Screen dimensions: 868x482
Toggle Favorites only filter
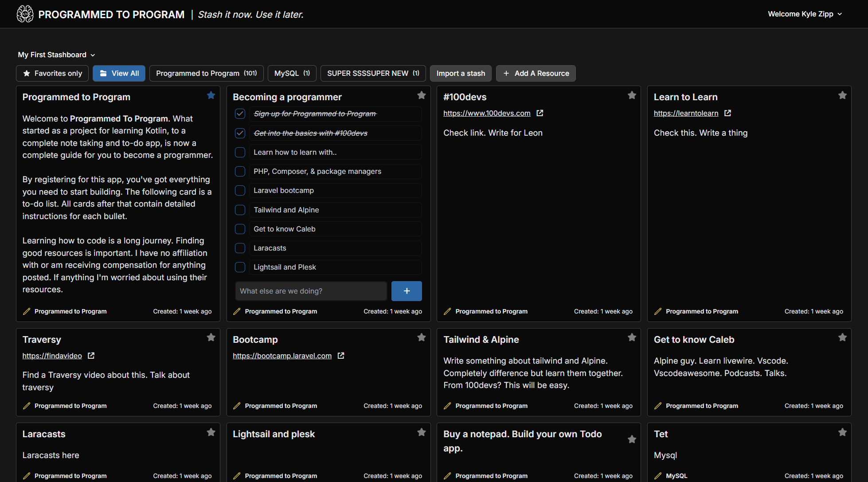[x=52, y=73]
